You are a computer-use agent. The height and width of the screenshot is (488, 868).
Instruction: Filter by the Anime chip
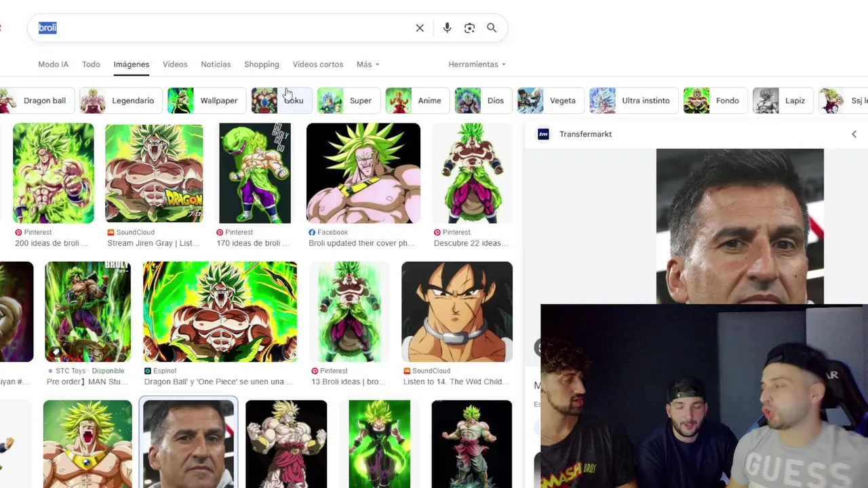(x=417, y=100)
